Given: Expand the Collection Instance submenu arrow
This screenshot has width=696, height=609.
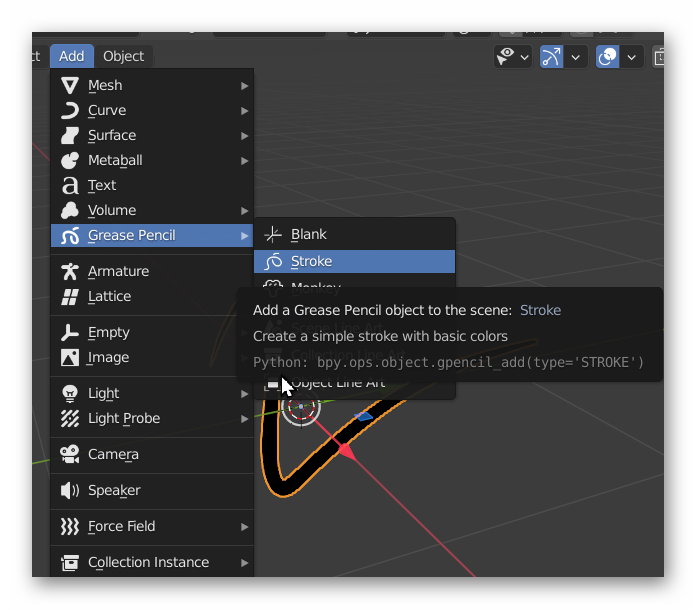Looking at the screenshot, I should coord(244,563).
